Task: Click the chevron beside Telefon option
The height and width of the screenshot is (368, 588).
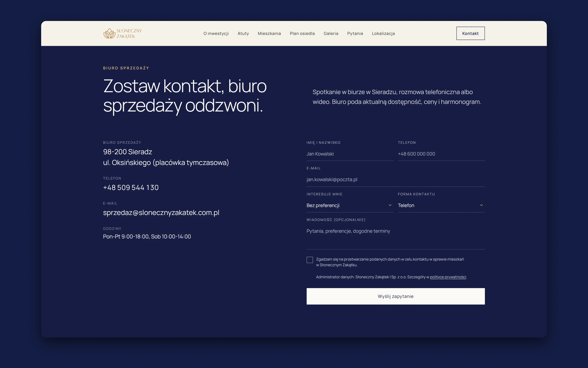Action: [x=481, y=205]
